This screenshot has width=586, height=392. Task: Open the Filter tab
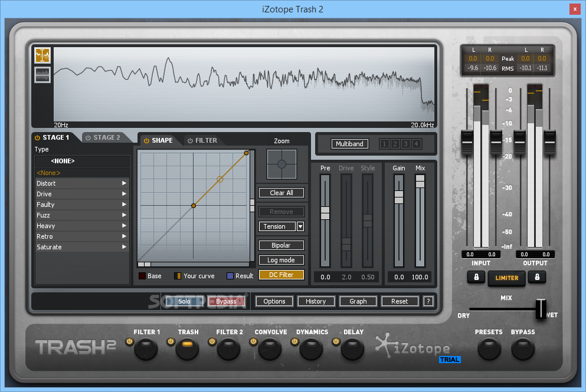click(202, 140)
